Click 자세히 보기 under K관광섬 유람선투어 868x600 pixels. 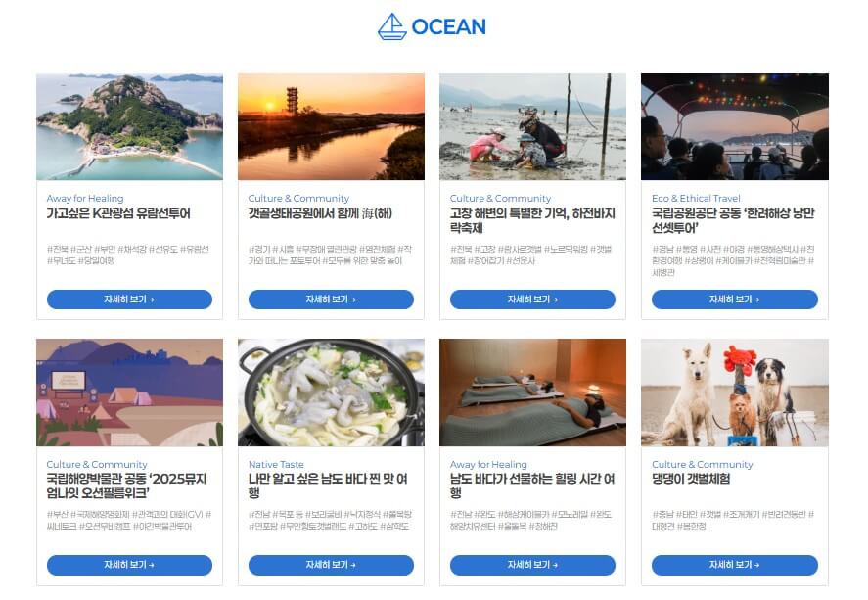[x=129, y=300]
